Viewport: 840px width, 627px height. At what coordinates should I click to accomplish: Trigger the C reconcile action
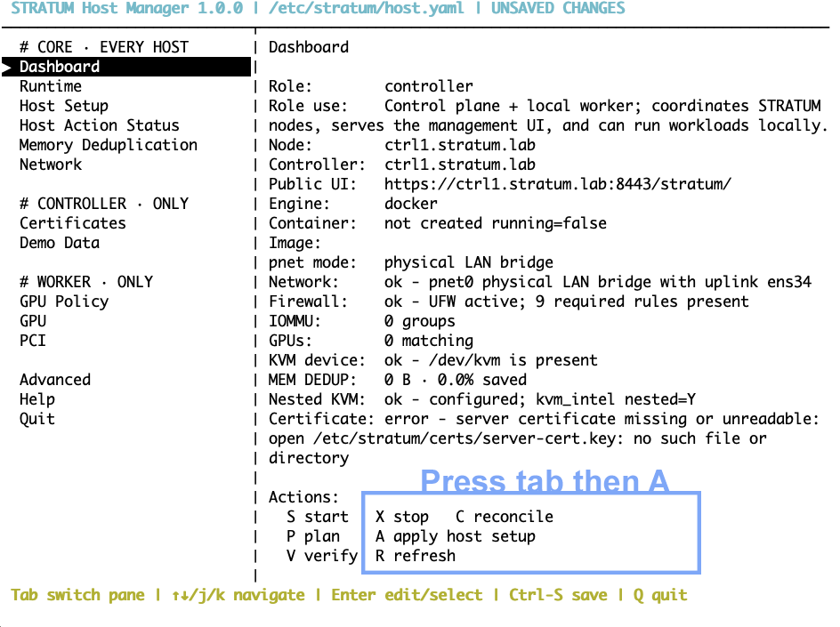(505, 517)
